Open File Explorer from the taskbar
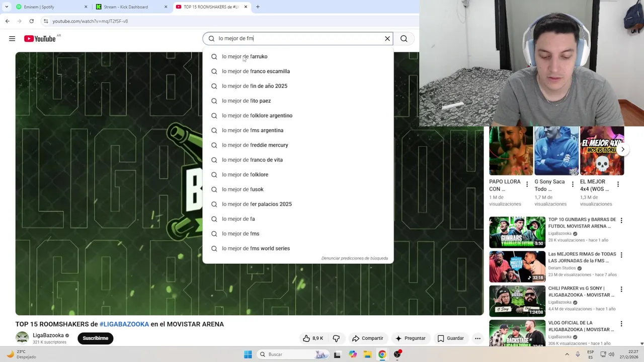The height and width of the screenshot is (362, 644). click(368, 354)
